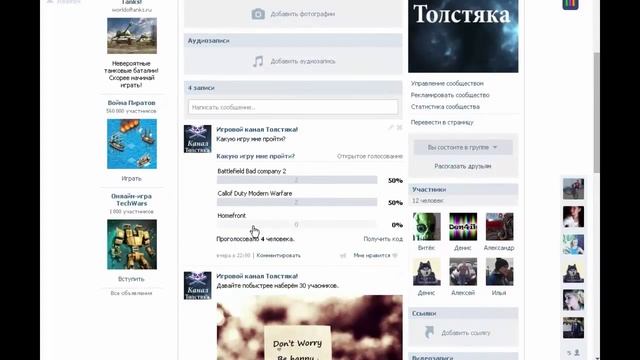
Task: Open the colorful extension icon at top right
Action: [x=570, y=4]
